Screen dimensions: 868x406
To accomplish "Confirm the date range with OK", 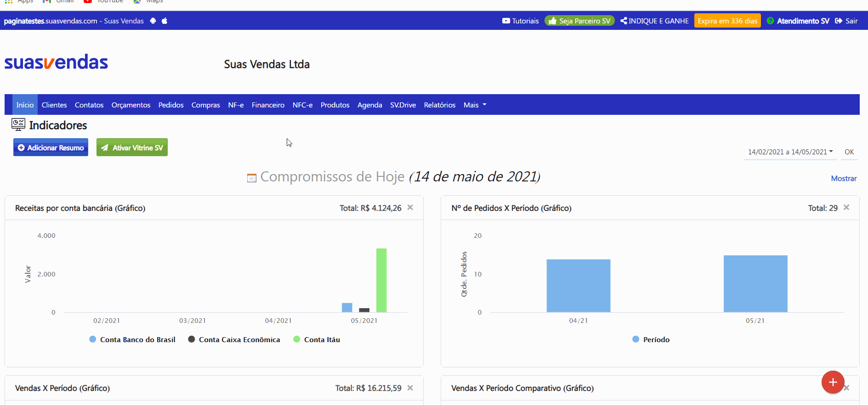I will pos(849,152).
